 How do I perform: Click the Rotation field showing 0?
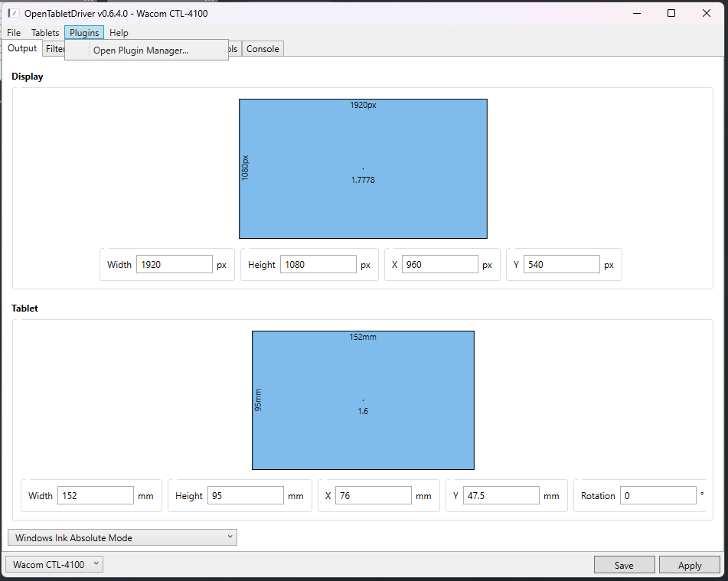point(658,495)
